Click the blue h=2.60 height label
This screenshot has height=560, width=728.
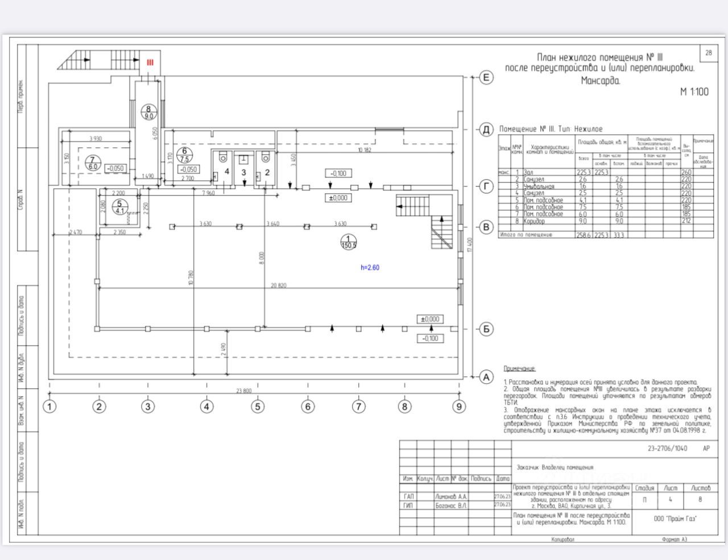(x=370, y=267)
